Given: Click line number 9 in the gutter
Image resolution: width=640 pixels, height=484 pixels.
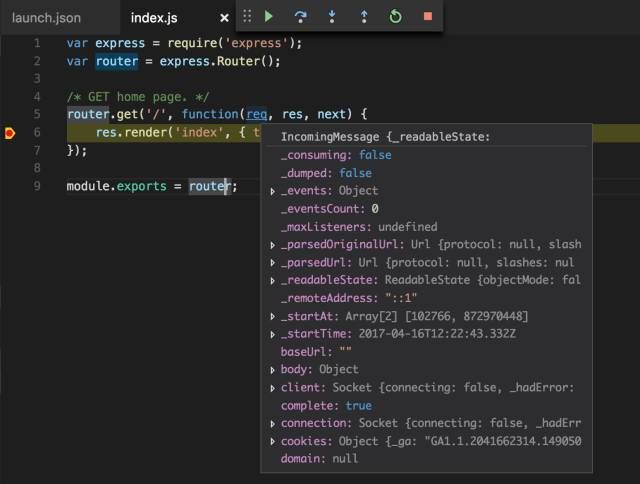Looking at the screenshot, I should [x=37, y=186].
